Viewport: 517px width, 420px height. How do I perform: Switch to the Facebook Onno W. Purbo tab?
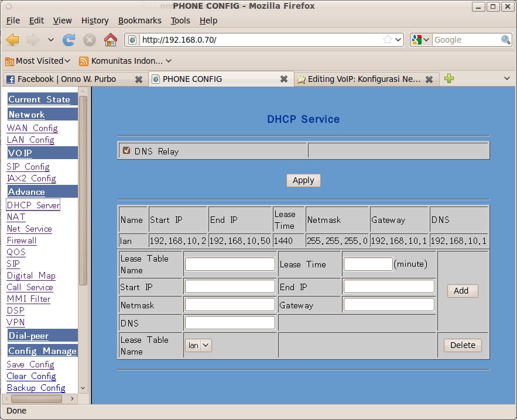pos(66,79)
